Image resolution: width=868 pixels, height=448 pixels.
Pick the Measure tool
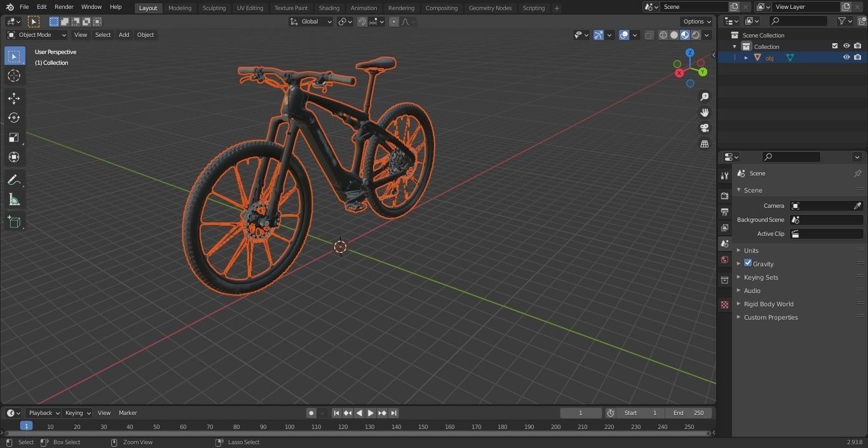tap(14, 200)
